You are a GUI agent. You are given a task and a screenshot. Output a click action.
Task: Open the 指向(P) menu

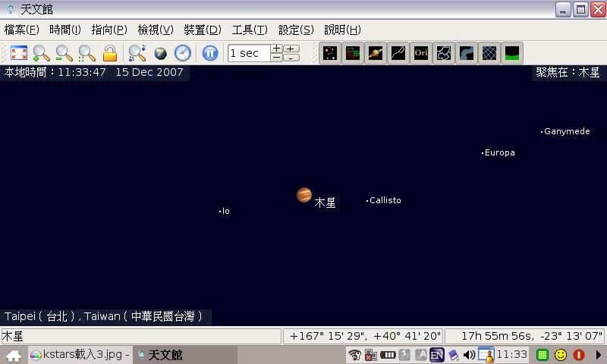(109, 30)
